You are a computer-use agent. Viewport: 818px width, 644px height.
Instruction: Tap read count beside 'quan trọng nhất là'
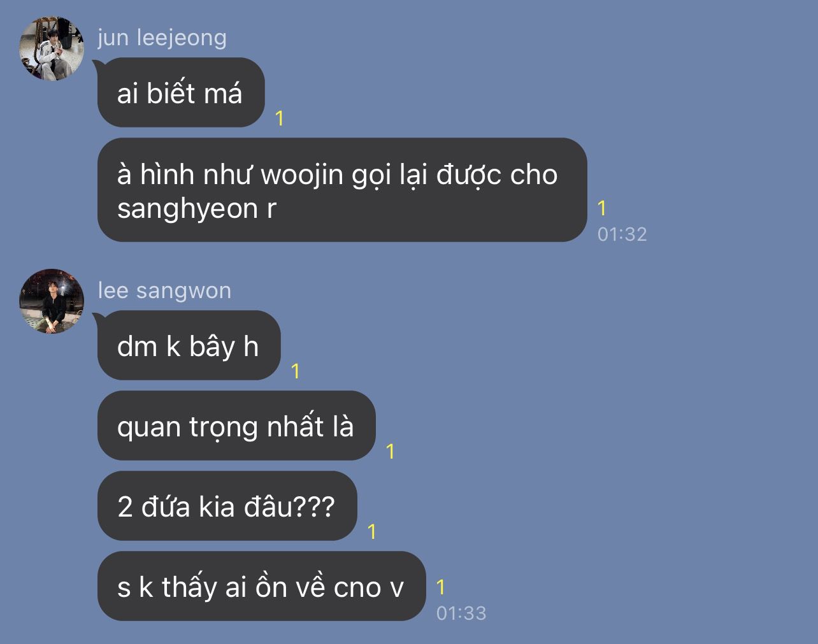tap(390, 451)
